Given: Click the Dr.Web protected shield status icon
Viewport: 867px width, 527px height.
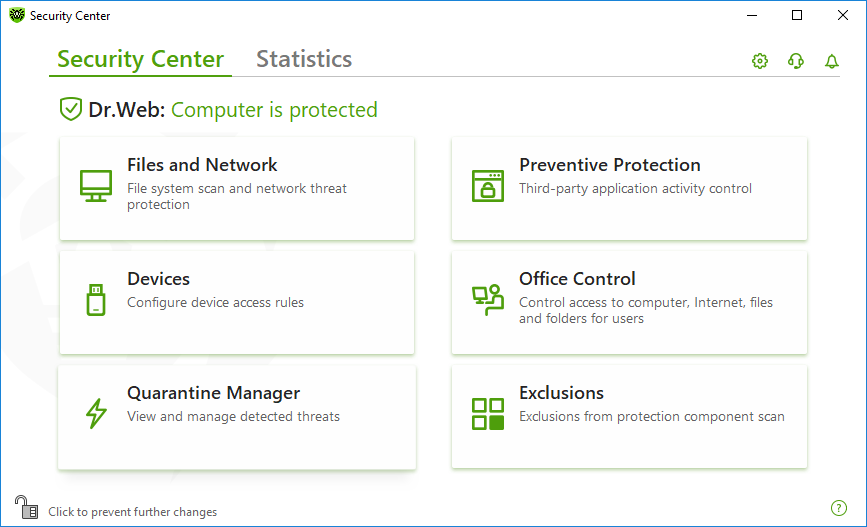Looking at the screenshot, I should [71, 109].
